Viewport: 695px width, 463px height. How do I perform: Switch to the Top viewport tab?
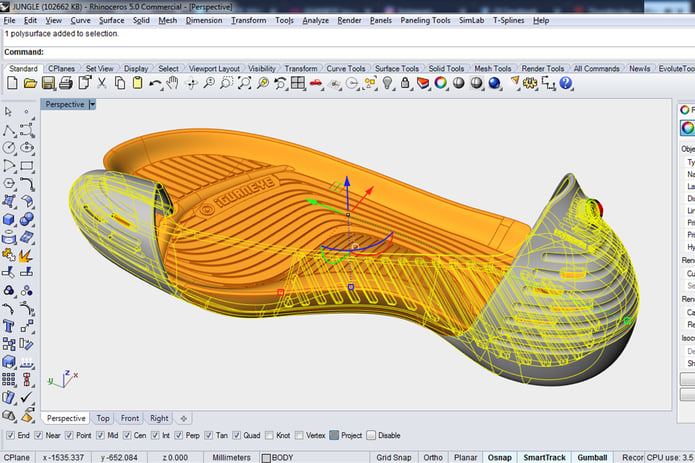103,418
